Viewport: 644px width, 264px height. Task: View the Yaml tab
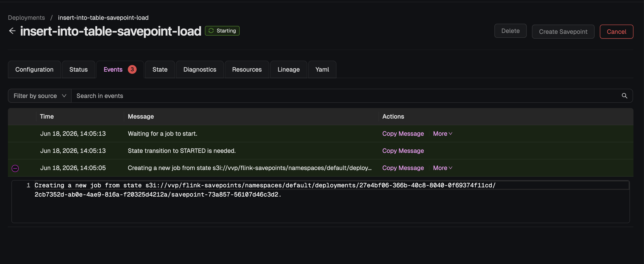322,69
